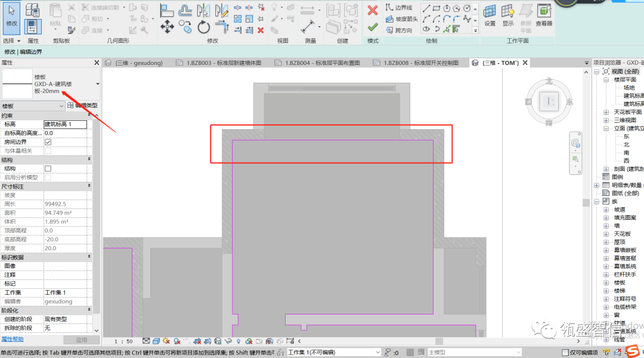Select the Pick Walls draw tool

coord(456,29)
